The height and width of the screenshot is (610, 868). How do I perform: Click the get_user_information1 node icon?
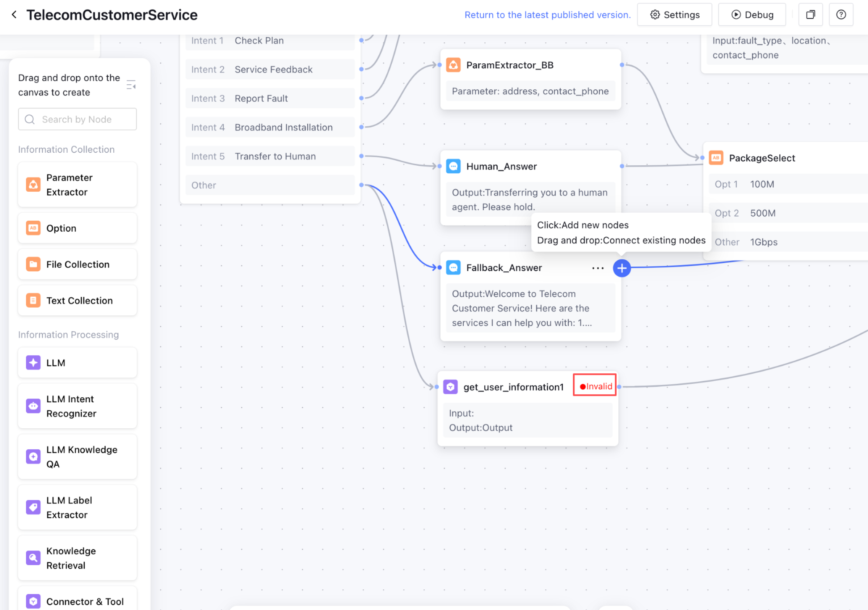point(450,387)
